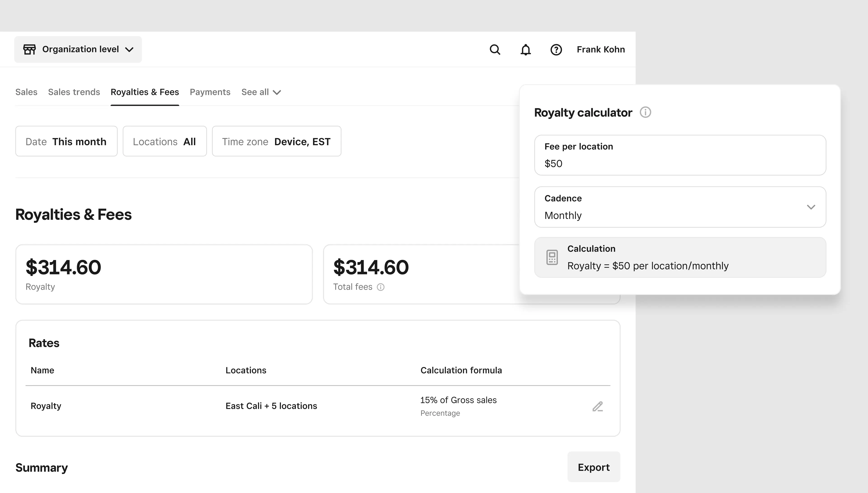This screenshot has height=493, width=868.
Task: Switch to the Sales tab
Action: click(x=26, y=92)
